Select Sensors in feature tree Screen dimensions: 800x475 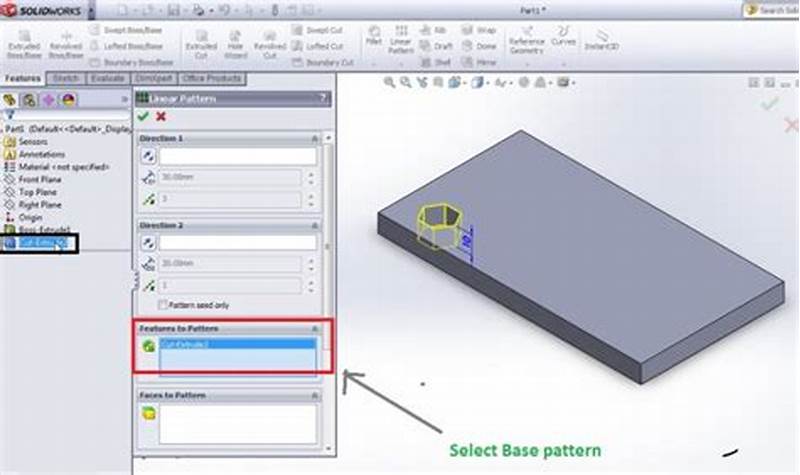tap(26, 141)
